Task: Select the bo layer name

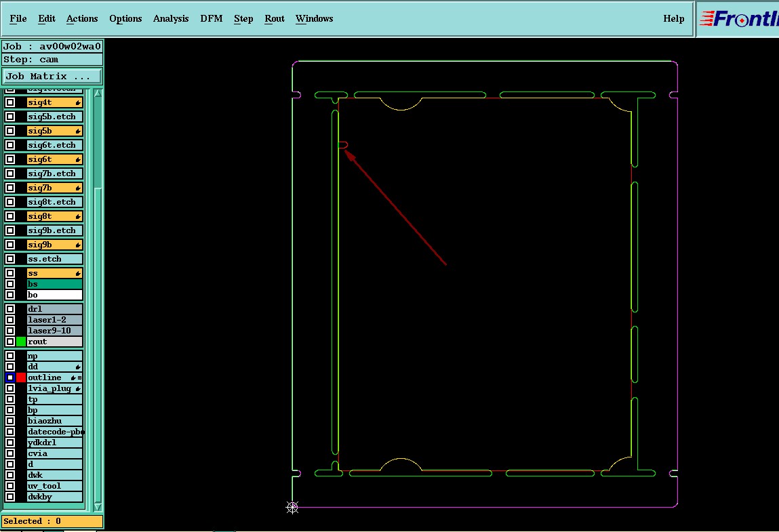Action: pos(55,295)
